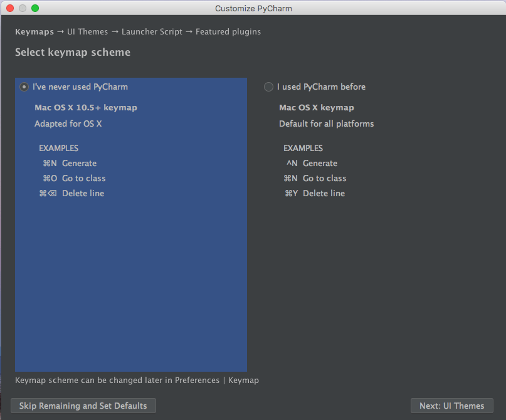Image resolution: width=506 pixels, height=420 pixels.
Task: Click the ⌘N Generate shortcut icon
Action: (50, 163)
